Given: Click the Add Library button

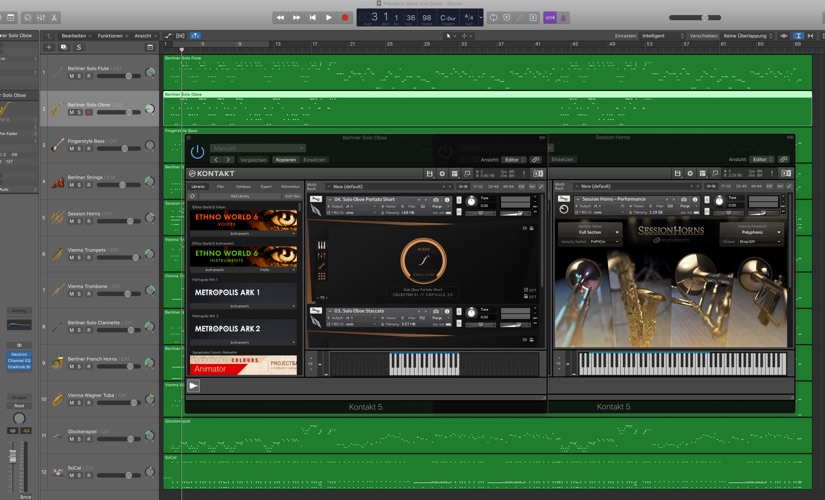Looking at the screenshot, I should coord(239,196).
